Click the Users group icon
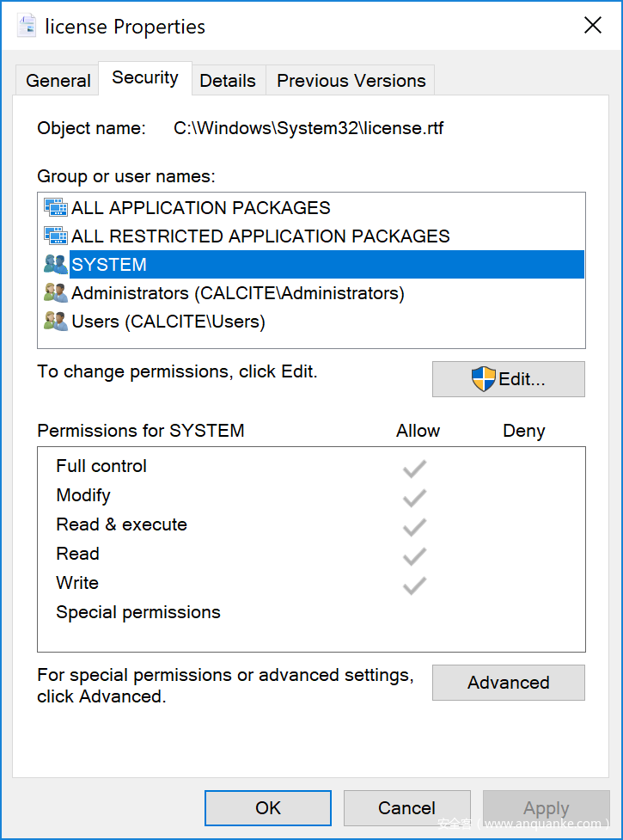The width and height of the screenshot is (623, 840). (56, 322)
